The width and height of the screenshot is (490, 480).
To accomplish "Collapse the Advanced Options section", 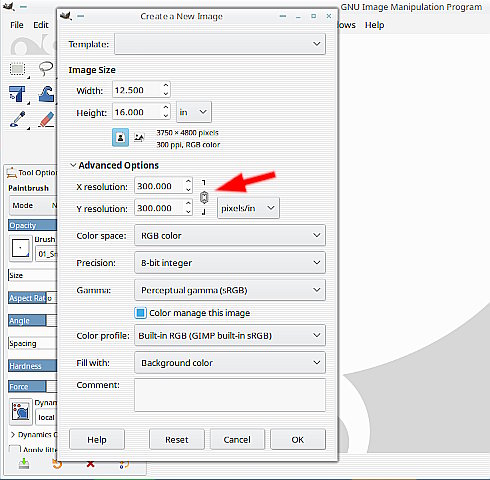I will click(73, 165).
